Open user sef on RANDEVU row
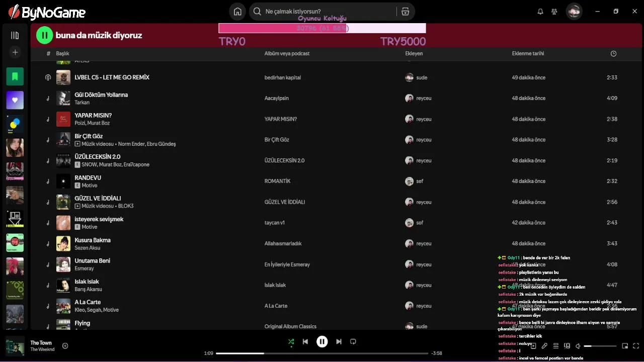The image size is (644, 362). [420, 181]
